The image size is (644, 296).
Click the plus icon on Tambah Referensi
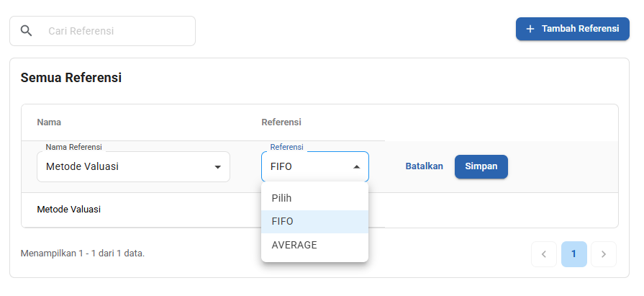click(530, 29)
